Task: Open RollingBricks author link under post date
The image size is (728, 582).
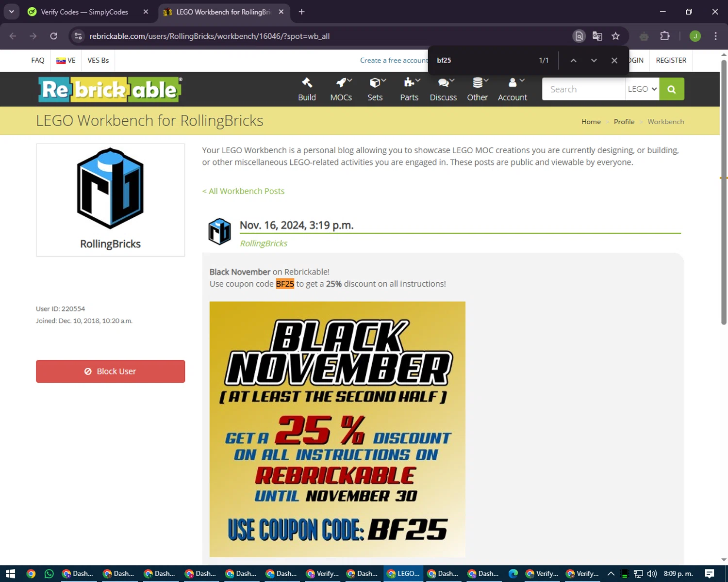Action: (x=264, y=243)
